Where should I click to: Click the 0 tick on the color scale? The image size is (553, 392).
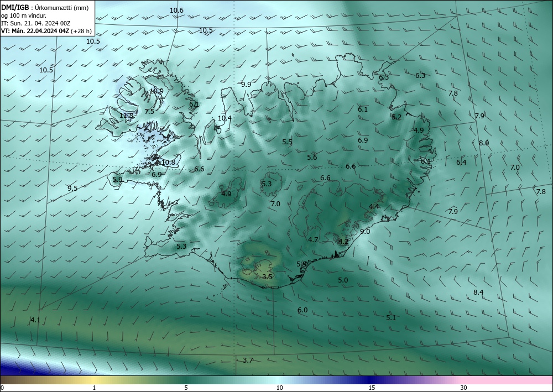pyautogui.click(x=2, y=388)
